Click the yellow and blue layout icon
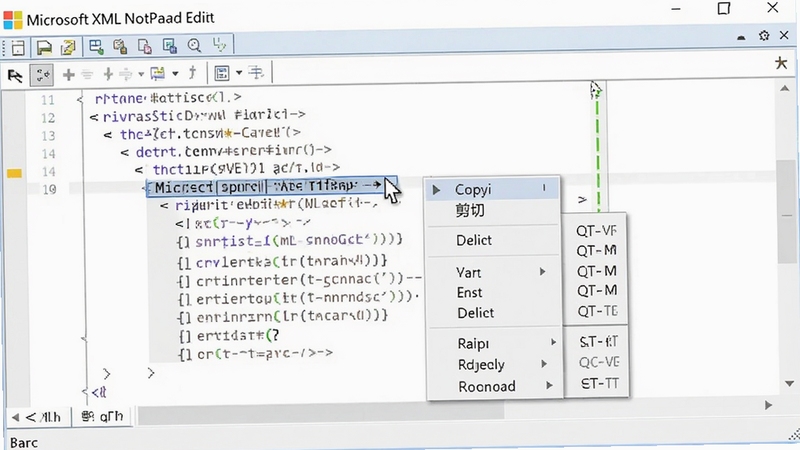This screenshot has width=800, height=450. click(x=158, y=73)
